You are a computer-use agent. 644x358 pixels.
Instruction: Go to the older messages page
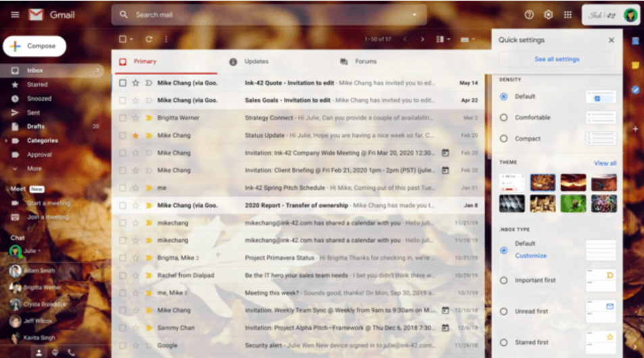(x=422, y=39)
